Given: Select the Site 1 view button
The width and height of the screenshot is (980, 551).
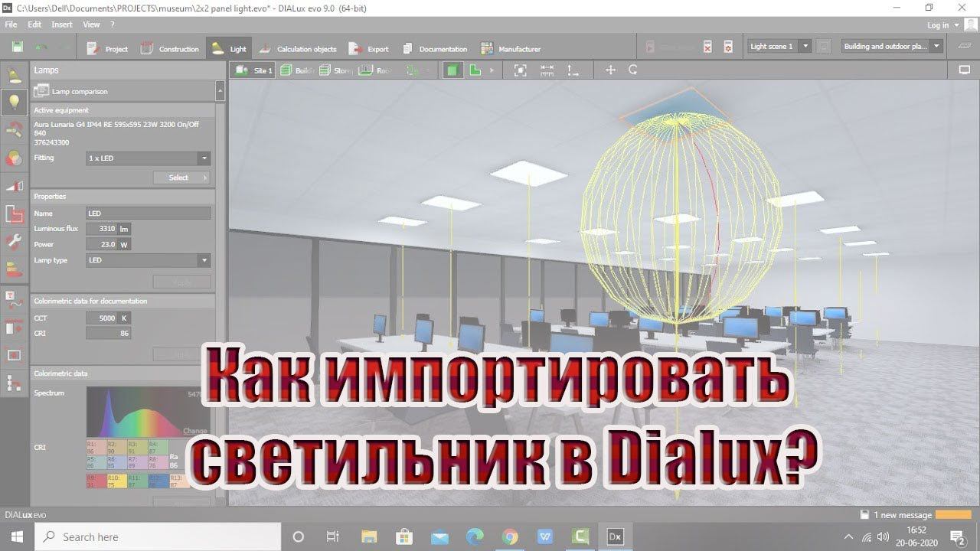Looking at the screenshot, I should (x=253, y=70).
